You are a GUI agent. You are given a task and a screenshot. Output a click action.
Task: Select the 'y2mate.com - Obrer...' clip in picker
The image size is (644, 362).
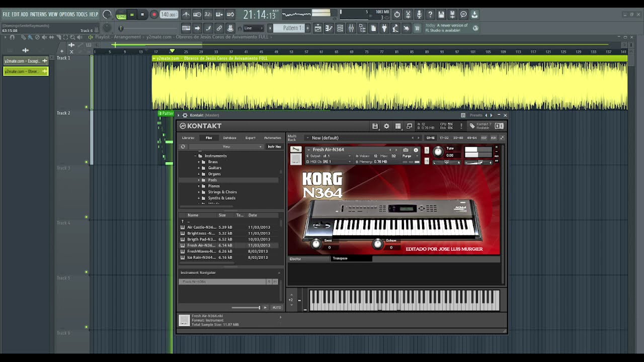[26, 71]
